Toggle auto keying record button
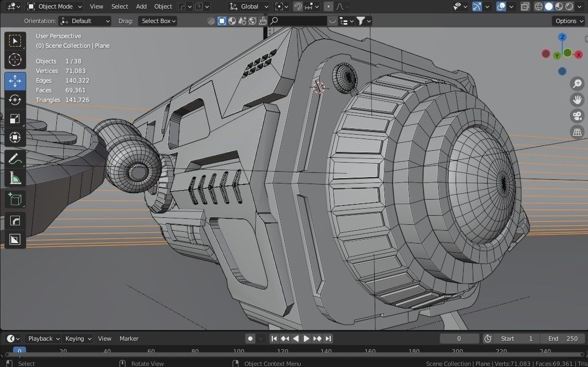The image size is (588, 367). coord(250,339)
